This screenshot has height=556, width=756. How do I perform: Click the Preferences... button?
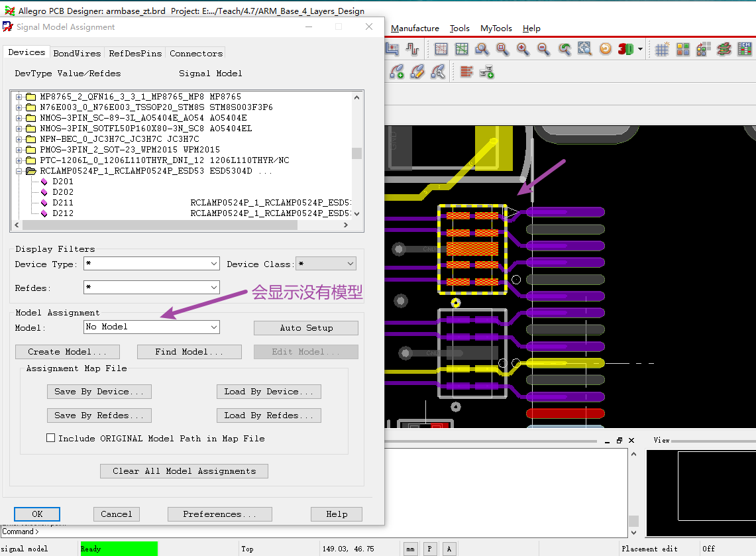click(x=220, y=514)
